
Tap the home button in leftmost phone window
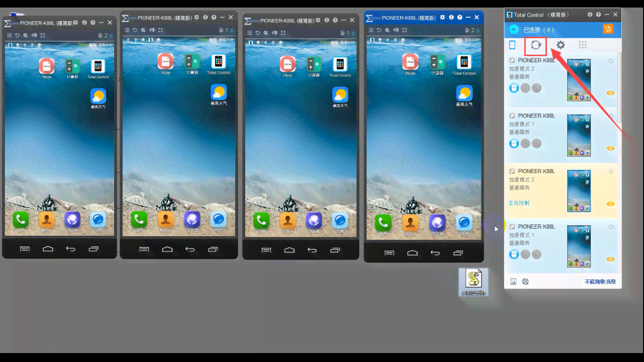point(48,249)
